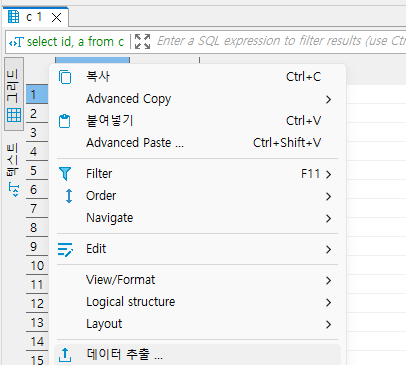Switch to the 텍스트 text view tab
The image size is (406, 365).
[x=13, y=170]
